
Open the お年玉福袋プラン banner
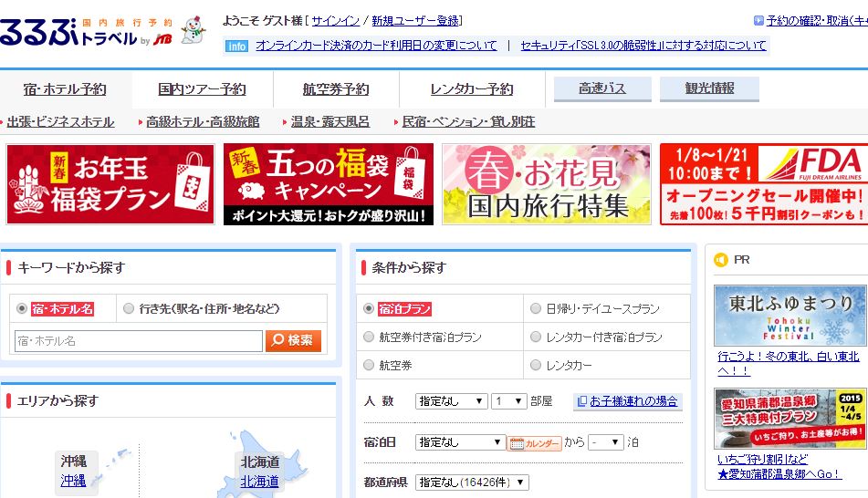click(110, 184)
